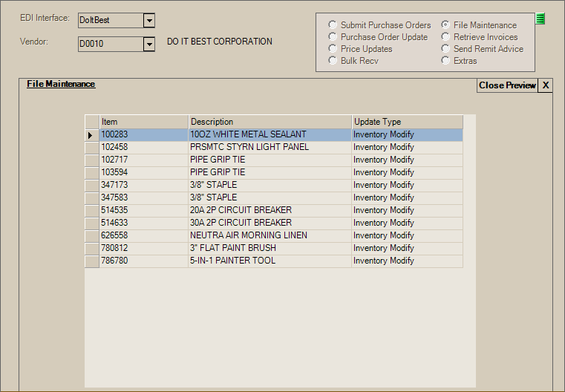Click the X button next to Close Preview
Screen dimensions: 565x392
click(546, 85)
